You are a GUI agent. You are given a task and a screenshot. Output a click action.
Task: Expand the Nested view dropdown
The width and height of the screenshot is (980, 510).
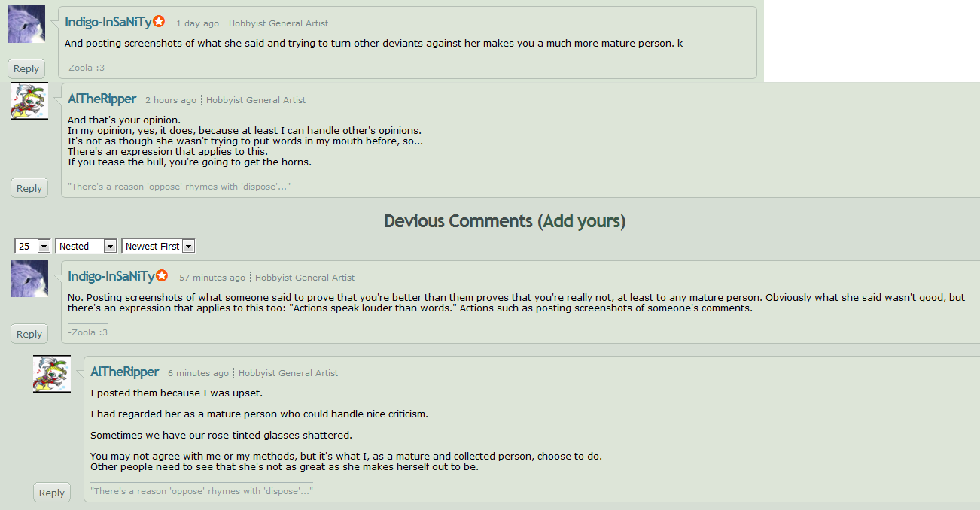[87, 246]
